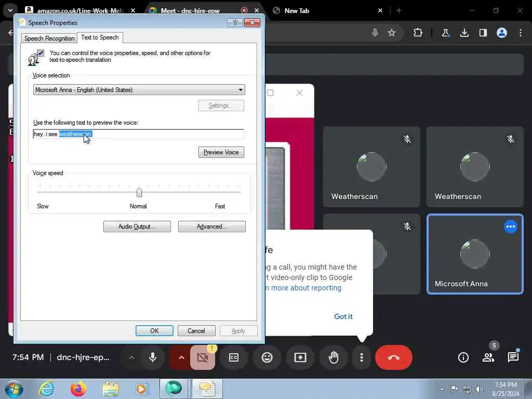532x399 pixels.
Task: Turn on camera in Meet toolbar
Action: (x=203, y=357)
